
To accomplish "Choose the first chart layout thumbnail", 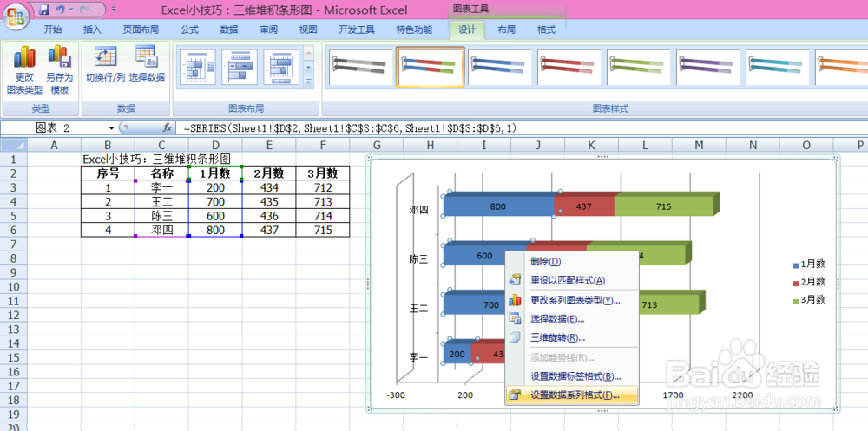I will tap(198, 67).
